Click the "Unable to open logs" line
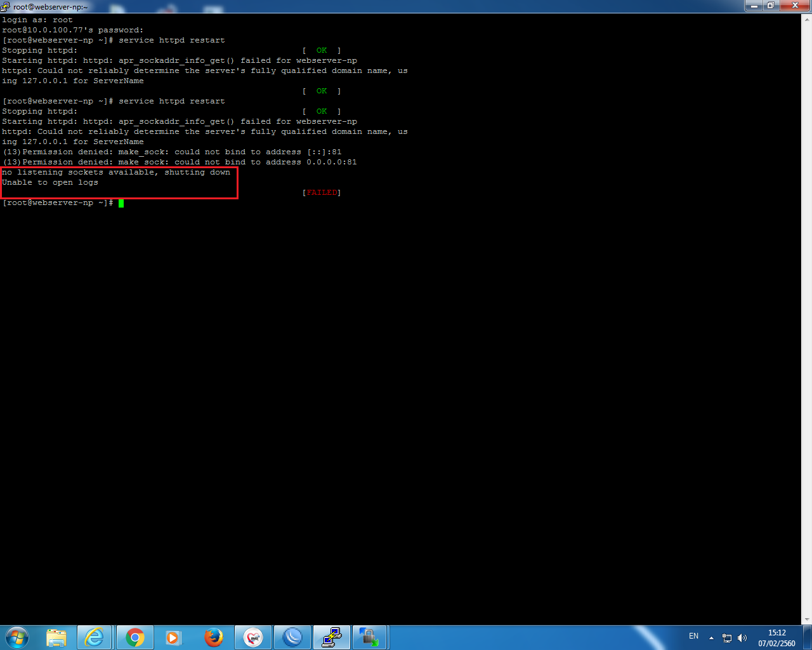812x650 pixels. (50, 182)
